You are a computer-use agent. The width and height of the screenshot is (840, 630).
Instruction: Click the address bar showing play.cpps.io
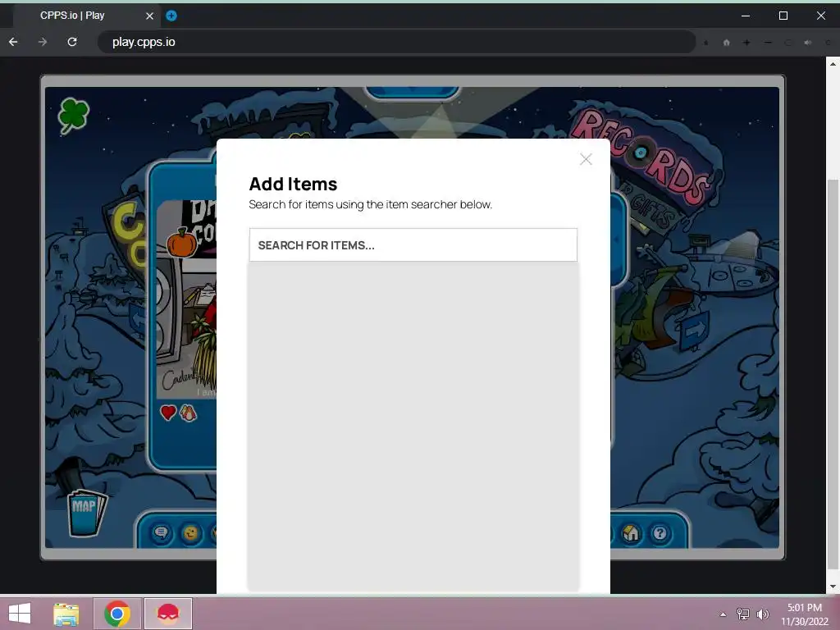point(396,42)
